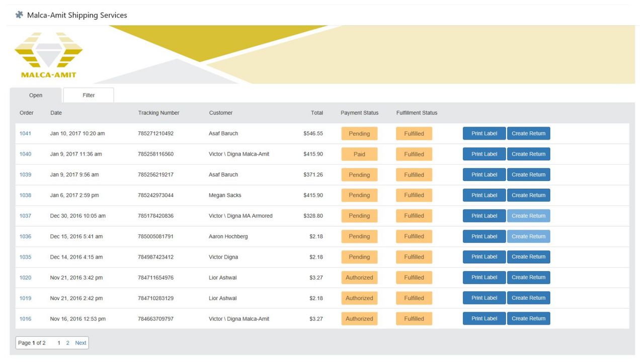Print Label for Aaron Hochberg's order
The image size is (644, 362).
click(484, 236)
